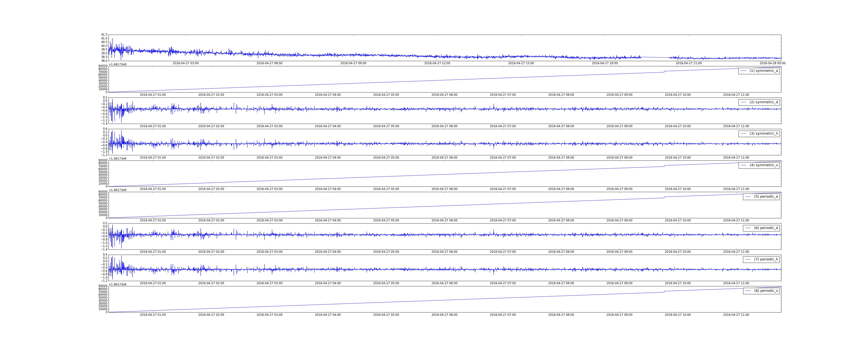This screenshot has width=868, height=347.
Task: Click the 41.5 y-axis label on top plot
Action: 104,35
